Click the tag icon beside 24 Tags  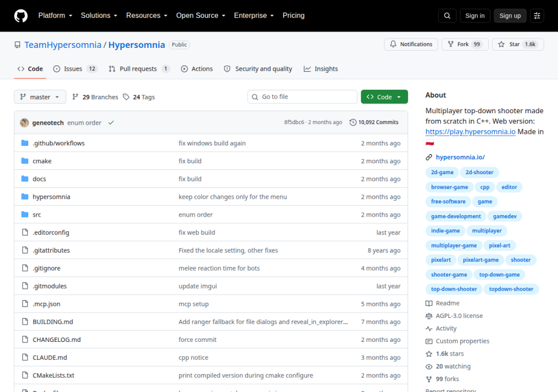[126, 97]
